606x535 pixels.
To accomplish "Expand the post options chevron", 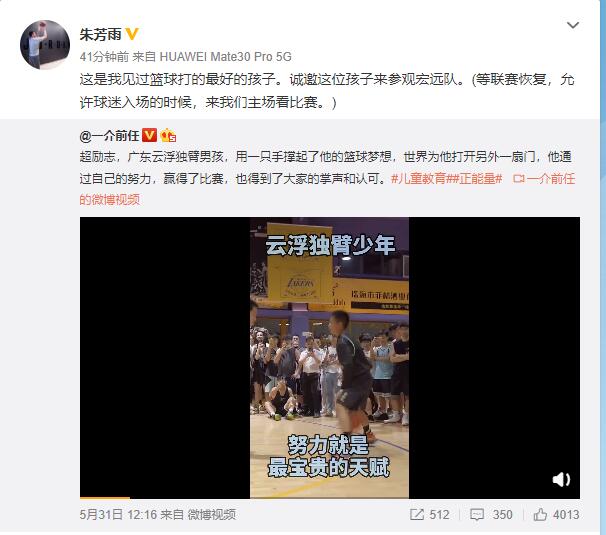I will pyautogui.click(x=572, y=26).
